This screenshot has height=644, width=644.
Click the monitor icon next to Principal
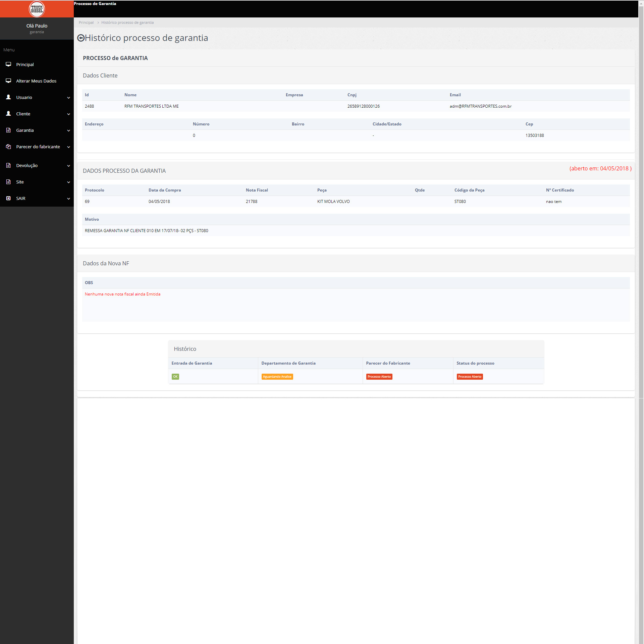[x=8, y=64]
